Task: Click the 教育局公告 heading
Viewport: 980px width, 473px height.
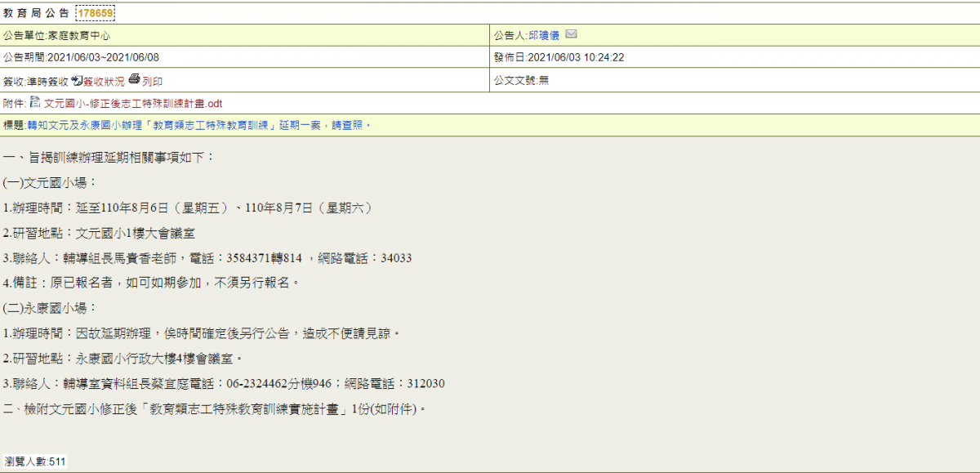Action: [36, 14]
